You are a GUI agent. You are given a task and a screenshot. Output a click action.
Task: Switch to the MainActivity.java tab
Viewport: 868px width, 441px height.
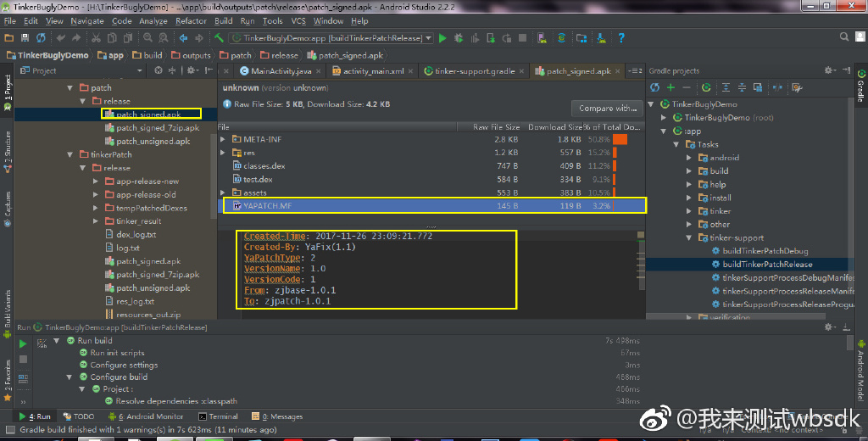coord(281,71)
